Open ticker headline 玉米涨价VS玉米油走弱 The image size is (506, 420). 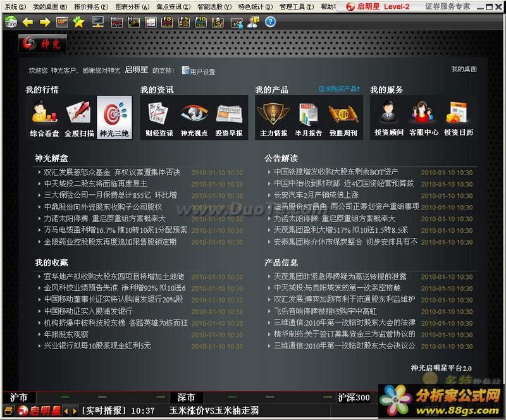click(x=214, y=411)
